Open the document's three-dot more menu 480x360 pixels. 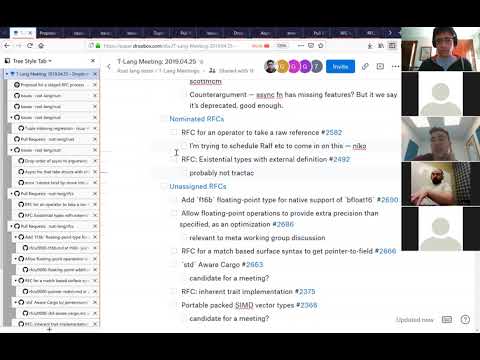point(395,66)
